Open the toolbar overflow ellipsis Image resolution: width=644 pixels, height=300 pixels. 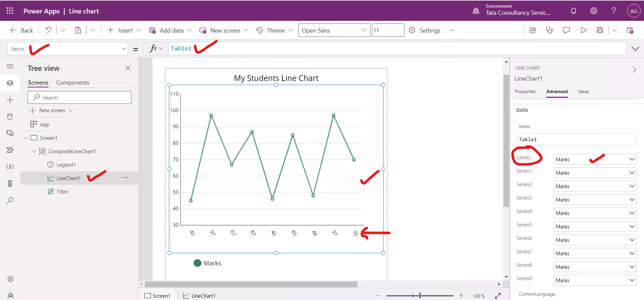(452, 30)
